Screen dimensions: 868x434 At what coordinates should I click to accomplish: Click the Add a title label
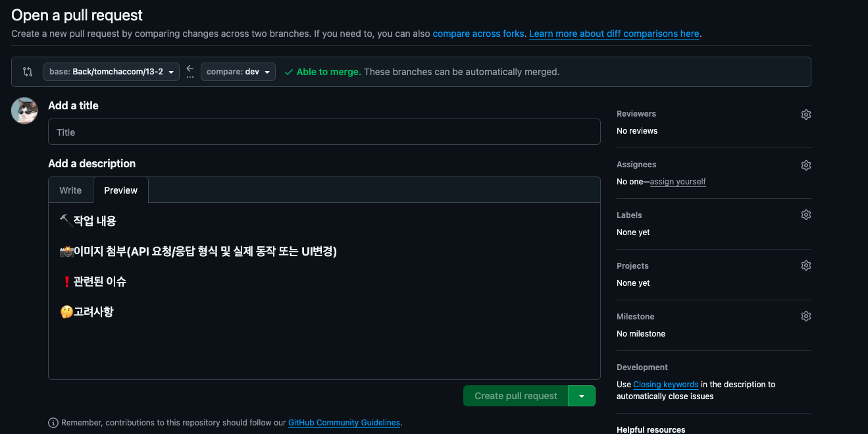(73, 105)
